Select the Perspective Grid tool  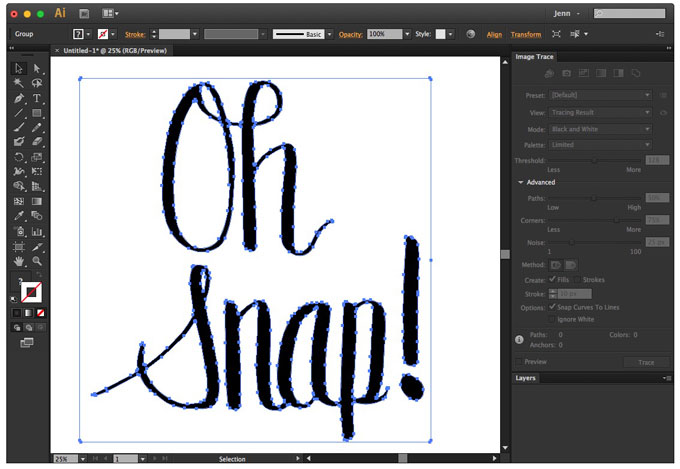pyautogui.click(x=37, y=187)
